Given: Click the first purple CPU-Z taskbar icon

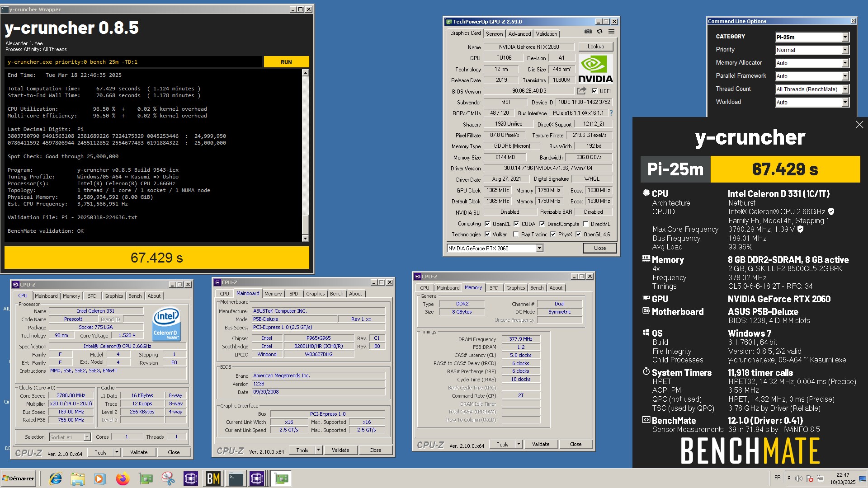Looking at the screenshot, I should pos(190,479).
